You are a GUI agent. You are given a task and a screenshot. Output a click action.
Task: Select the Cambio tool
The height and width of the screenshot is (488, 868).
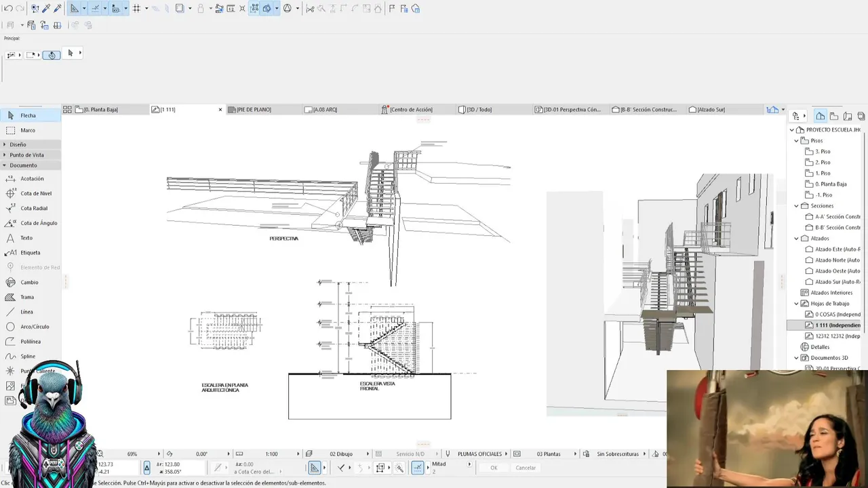pyautogui.click(x=31, y=282)
